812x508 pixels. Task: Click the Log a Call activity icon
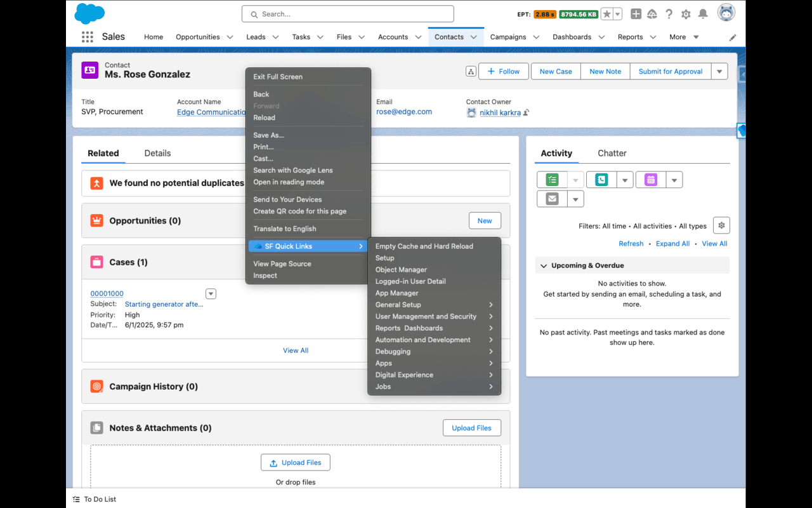(x=601, y=180)
